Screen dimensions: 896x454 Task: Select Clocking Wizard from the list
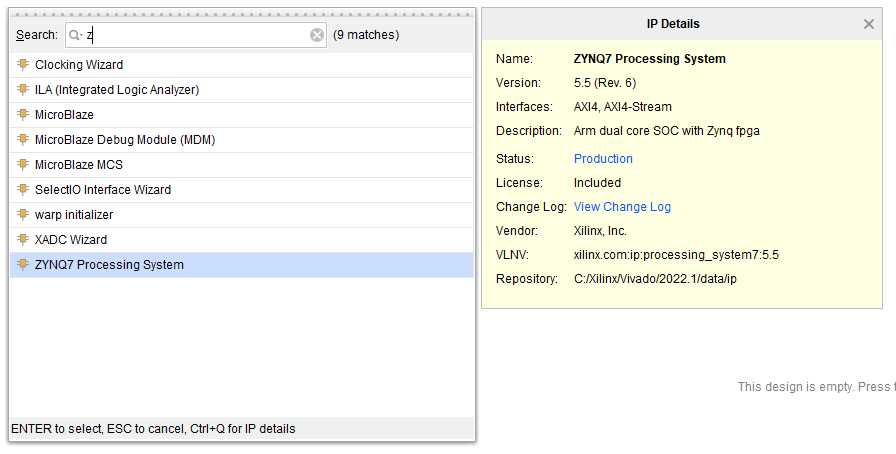click(x=242, y=65)
